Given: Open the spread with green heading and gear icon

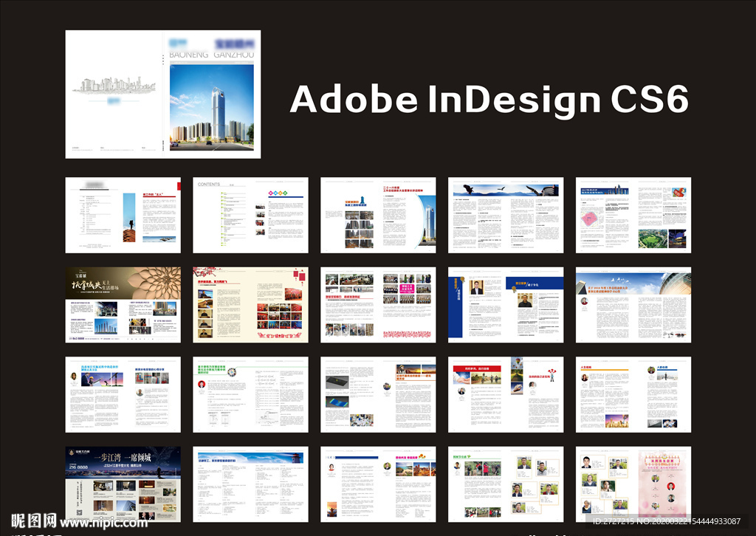Looking at the screenshot, I should click(x=251, y=394).
